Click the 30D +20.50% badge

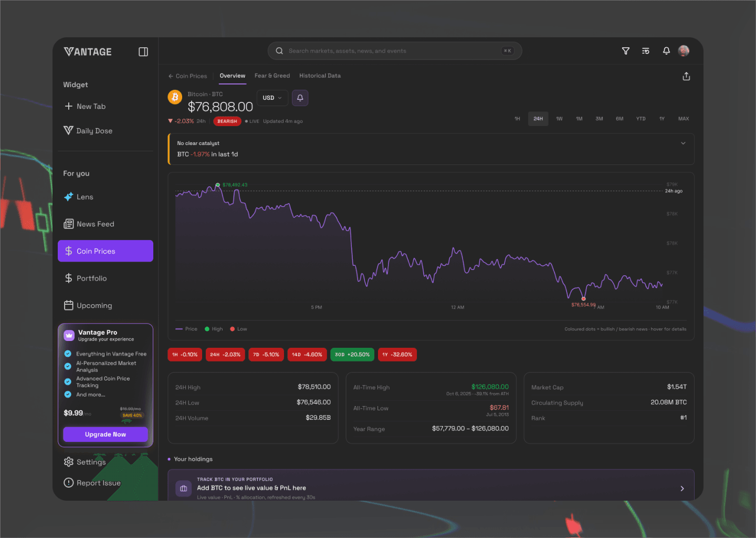click(x=352, y=355)
